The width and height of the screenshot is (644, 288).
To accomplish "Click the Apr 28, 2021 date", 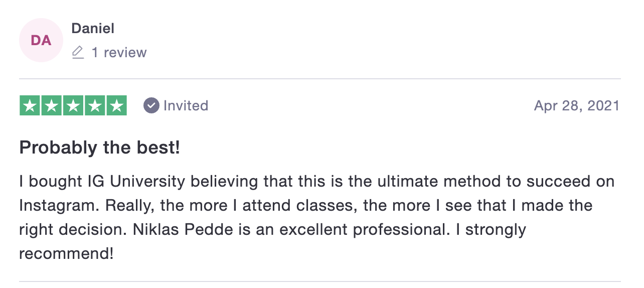I will tap(577, 106).
